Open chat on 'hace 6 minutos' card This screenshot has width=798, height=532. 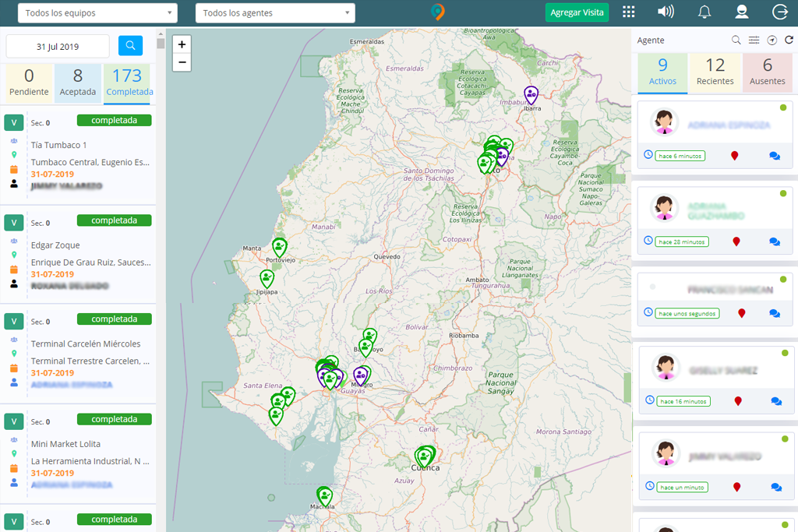[x=775, y=156]
